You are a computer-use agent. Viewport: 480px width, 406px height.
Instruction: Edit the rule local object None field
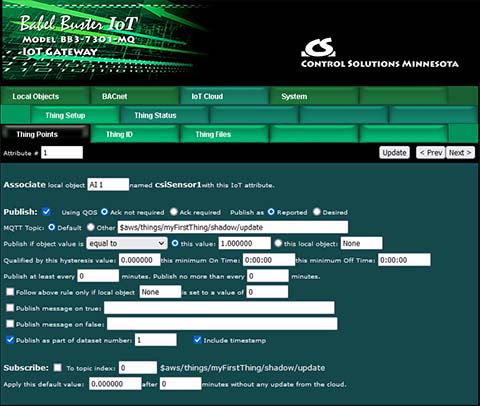tap(160, 292)
